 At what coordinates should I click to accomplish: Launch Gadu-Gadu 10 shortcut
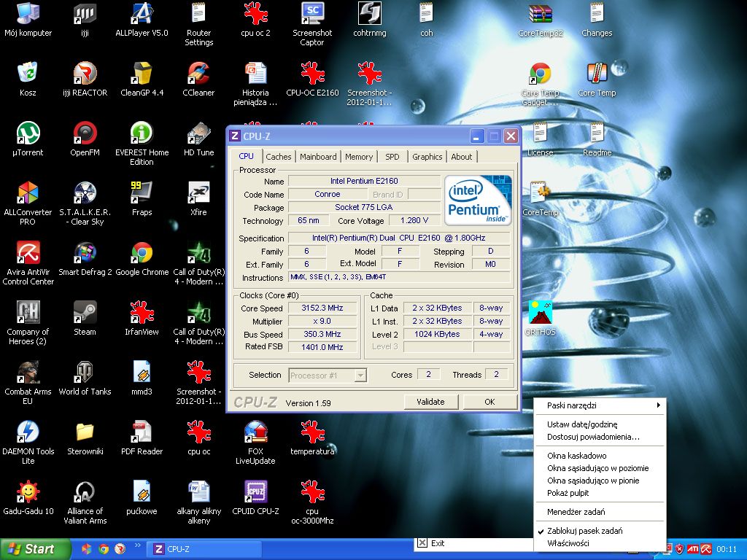coord(28,499)
